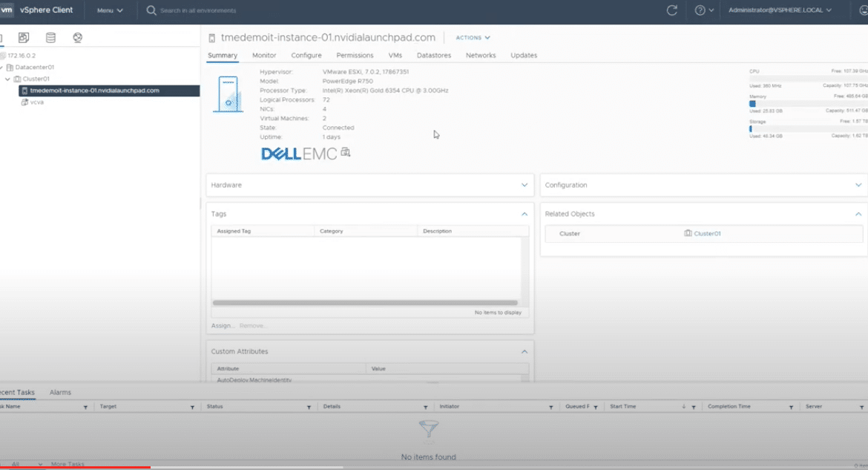This screenshot has width=868, height=470.
Task: Open the VMs tab
Action: [395, 56]
